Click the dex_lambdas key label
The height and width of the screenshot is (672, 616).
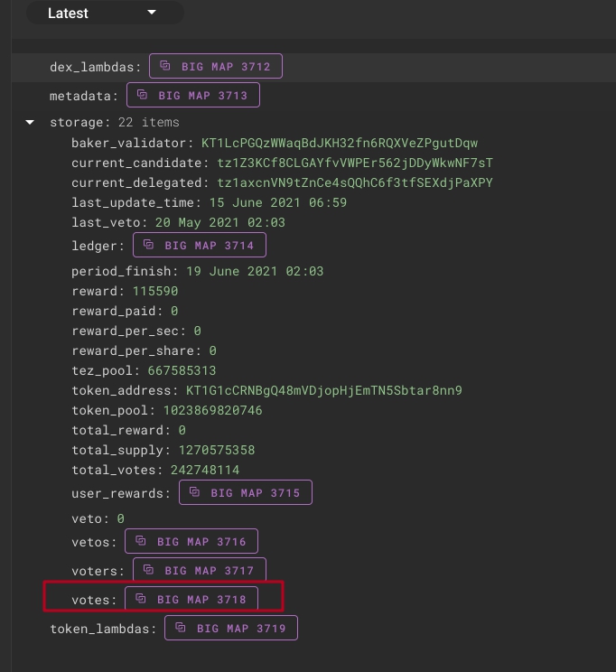tap(95, 67)
